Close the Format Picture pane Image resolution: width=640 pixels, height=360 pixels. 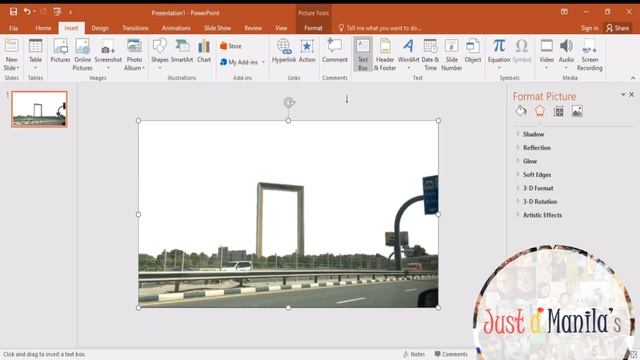[631, 95]
